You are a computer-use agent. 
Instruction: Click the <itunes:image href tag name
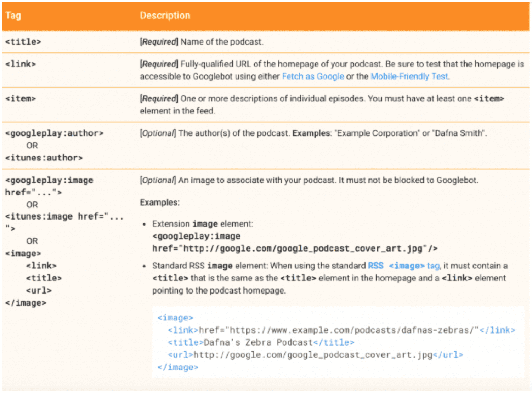64,217
